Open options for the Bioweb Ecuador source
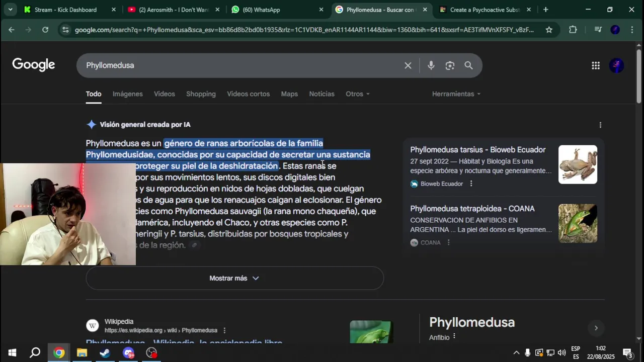This screenshot has height=362, width=644. click(471, 184)
